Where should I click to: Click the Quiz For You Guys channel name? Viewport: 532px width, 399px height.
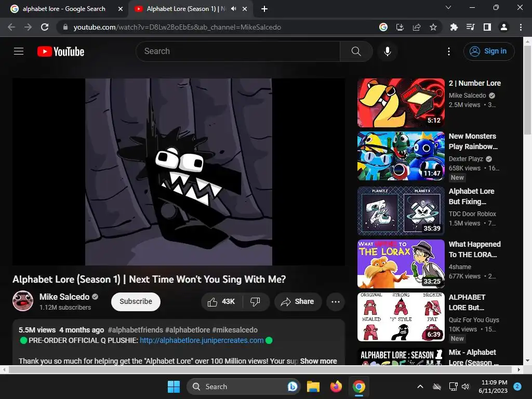474,320
